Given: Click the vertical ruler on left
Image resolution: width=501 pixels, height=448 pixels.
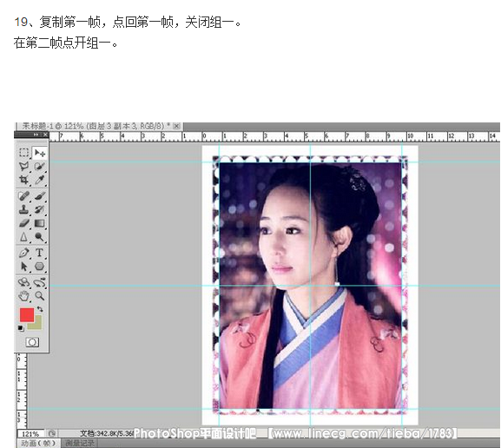Looking at the screenshot, I should (x=22, y=391).
